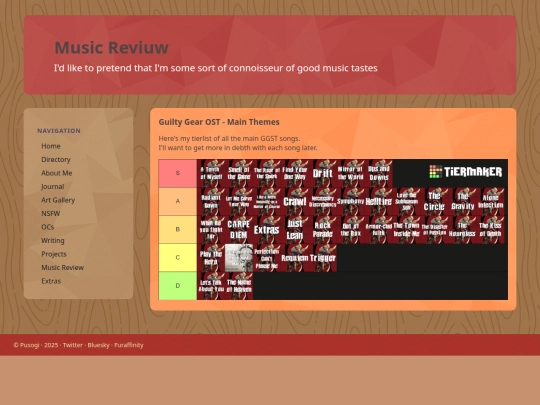This screenshot has height=405, width=540.
Task: Open the NSFW navigation link
Action: click(51, 213)
